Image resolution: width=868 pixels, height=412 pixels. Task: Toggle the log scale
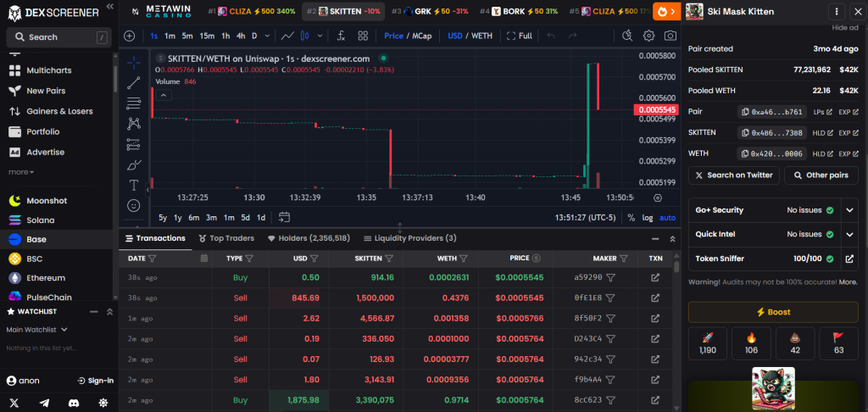coord(648,218)
